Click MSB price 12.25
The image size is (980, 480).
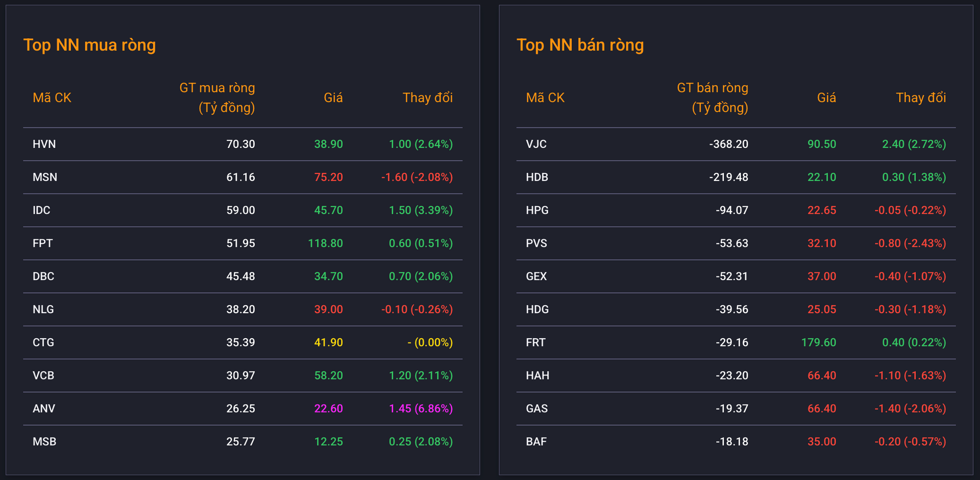tap(329, 442)
